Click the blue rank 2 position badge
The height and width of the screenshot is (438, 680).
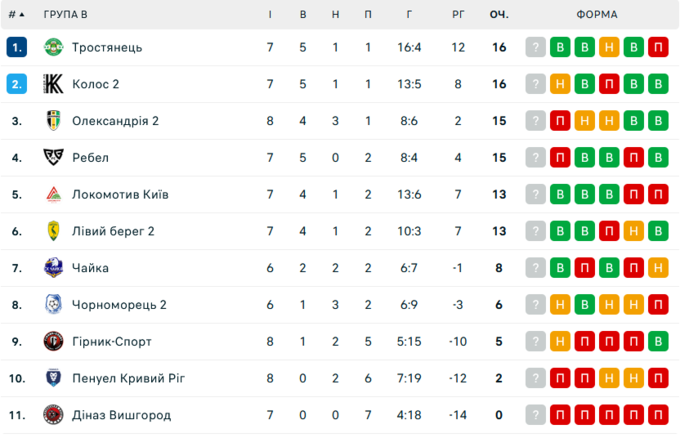(16, 84)
